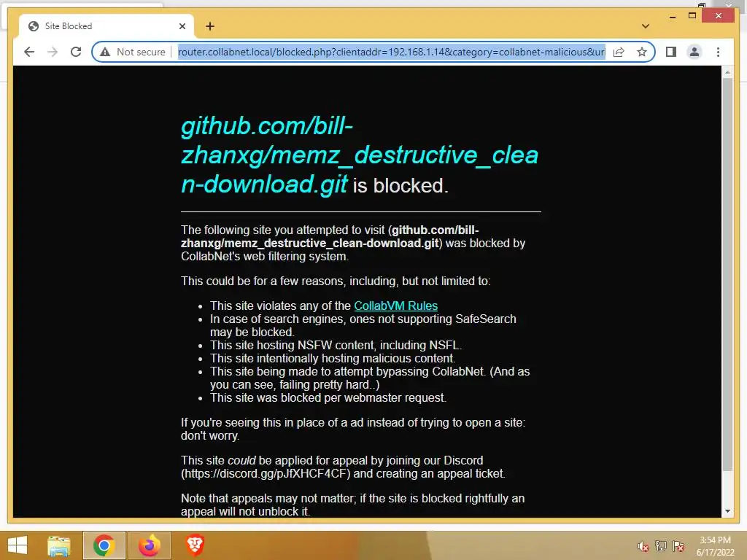Viewport: 747px width, 560px height.
Task: Open the Action Center flag icon
Action: pos(678,546)
